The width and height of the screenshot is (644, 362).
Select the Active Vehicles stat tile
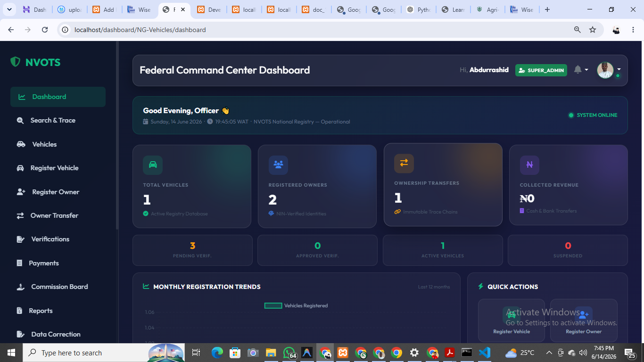click(443, 250)
